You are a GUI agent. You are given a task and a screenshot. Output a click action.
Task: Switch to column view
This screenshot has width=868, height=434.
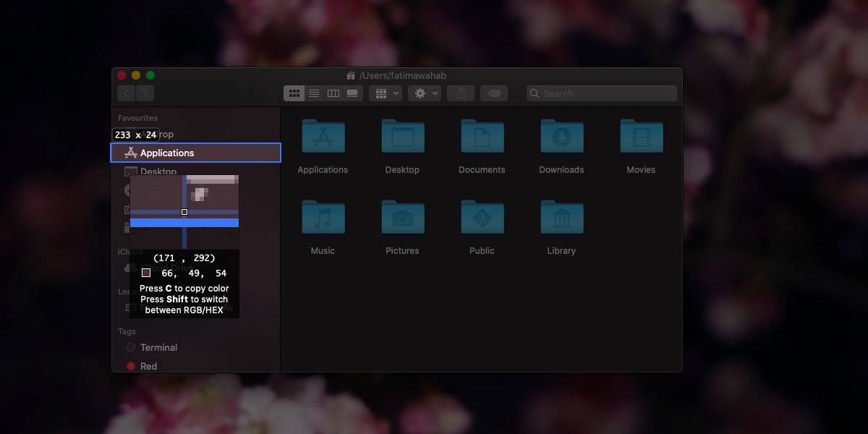click(x=333, y=93)
